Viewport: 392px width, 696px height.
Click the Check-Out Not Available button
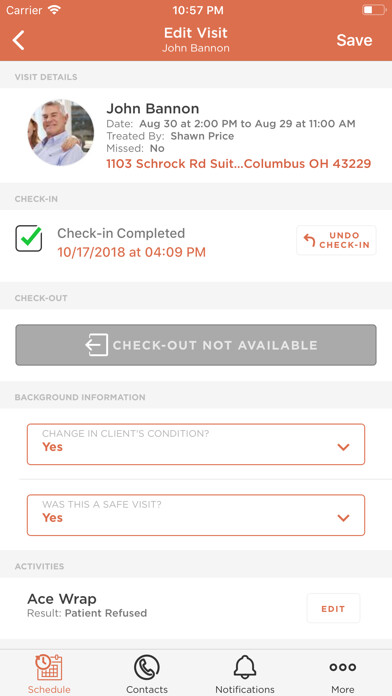196,345
